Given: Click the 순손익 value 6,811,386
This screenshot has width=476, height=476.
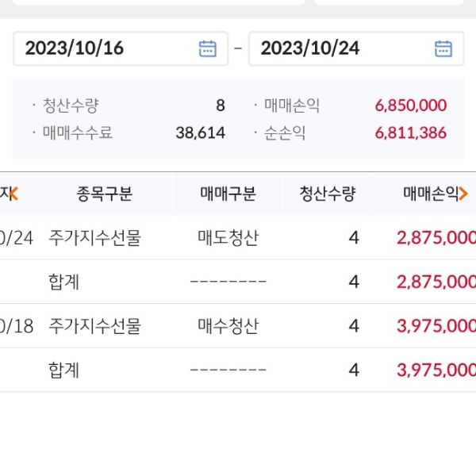Looking at the screenshot, I should click(410, 133).
